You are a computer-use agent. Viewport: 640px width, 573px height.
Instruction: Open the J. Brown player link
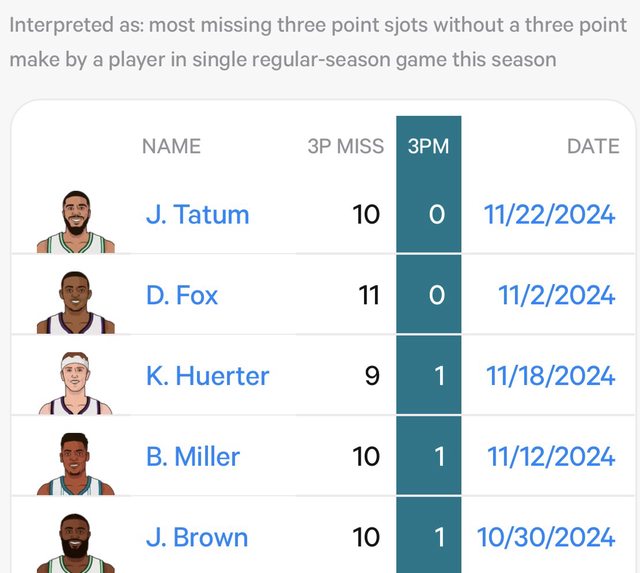[196, 537]
